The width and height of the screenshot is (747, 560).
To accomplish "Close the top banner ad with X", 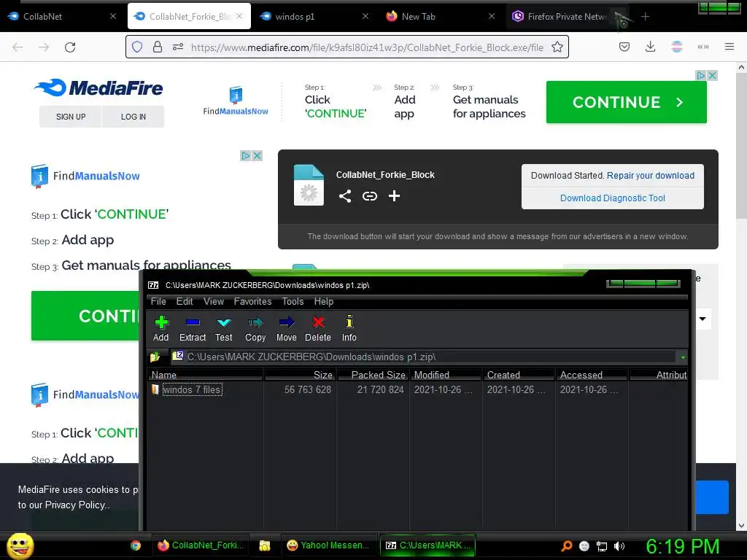I will pyautogui.click(x=712, y=75).
